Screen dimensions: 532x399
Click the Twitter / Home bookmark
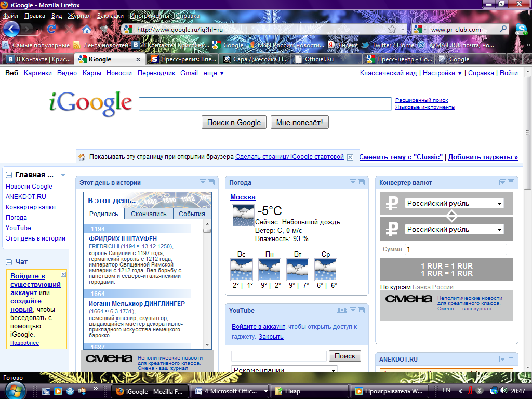pos(388,45)
